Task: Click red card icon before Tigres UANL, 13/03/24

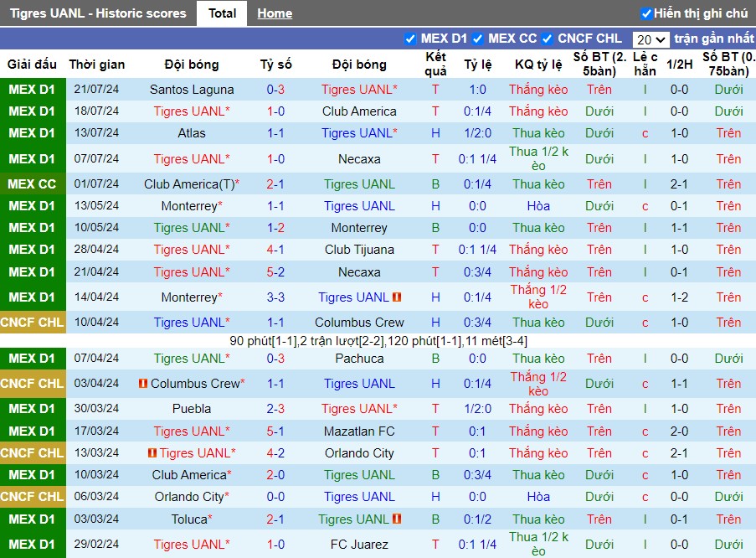Action: (x=152, y=452)
